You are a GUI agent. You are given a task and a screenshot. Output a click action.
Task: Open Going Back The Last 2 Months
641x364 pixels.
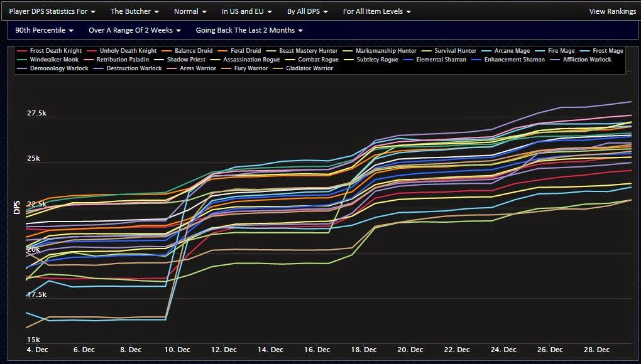click(249, 30)
